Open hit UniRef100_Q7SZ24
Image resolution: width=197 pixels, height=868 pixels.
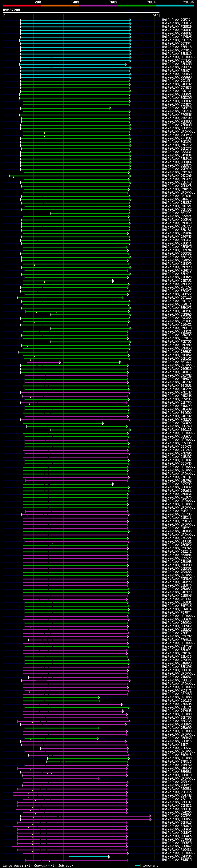pos(177,539)
